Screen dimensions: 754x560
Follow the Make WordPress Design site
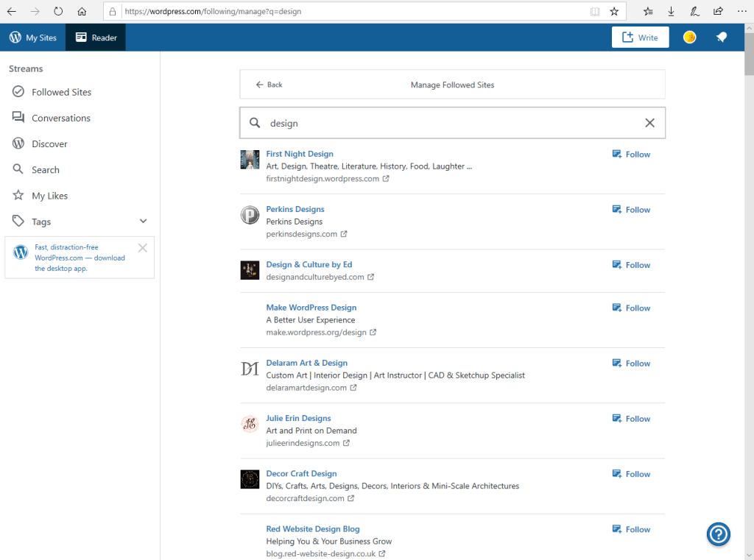[631, 308]
